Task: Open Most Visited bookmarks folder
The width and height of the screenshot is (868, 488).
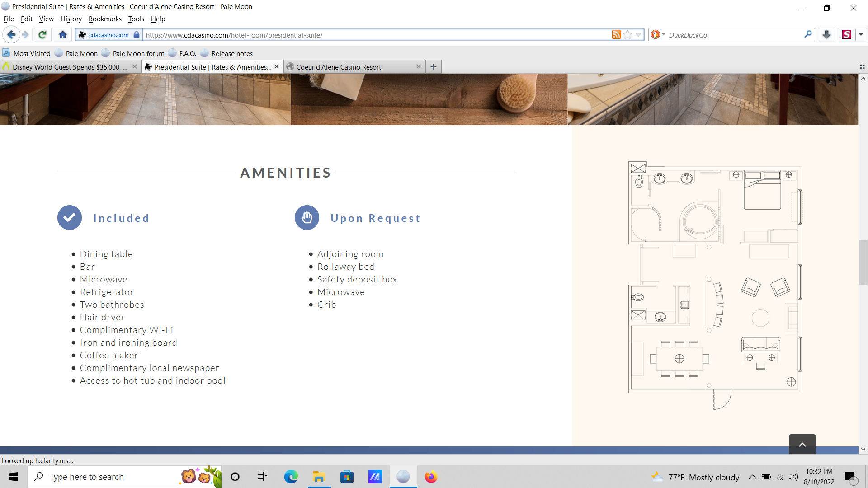Action: click(x=27, y=53)
